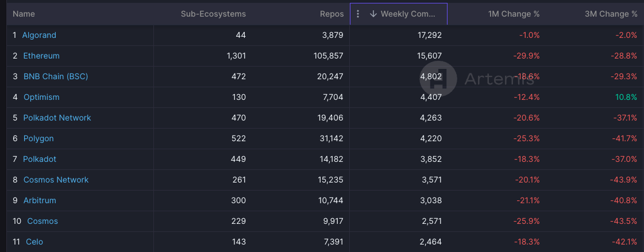Select Celo's repos value 7,391
The image size is (644, 252).
point(333,242)
